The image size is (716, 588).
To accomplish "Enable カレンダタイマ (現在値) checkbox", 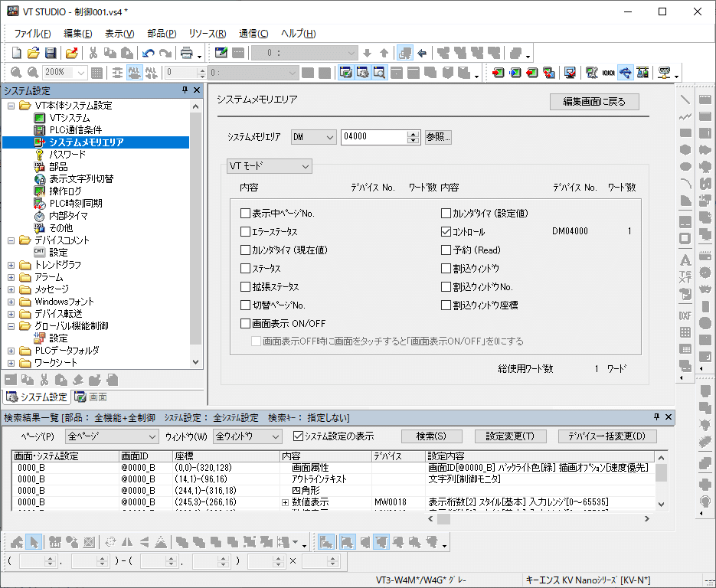I will coord(245,250).
